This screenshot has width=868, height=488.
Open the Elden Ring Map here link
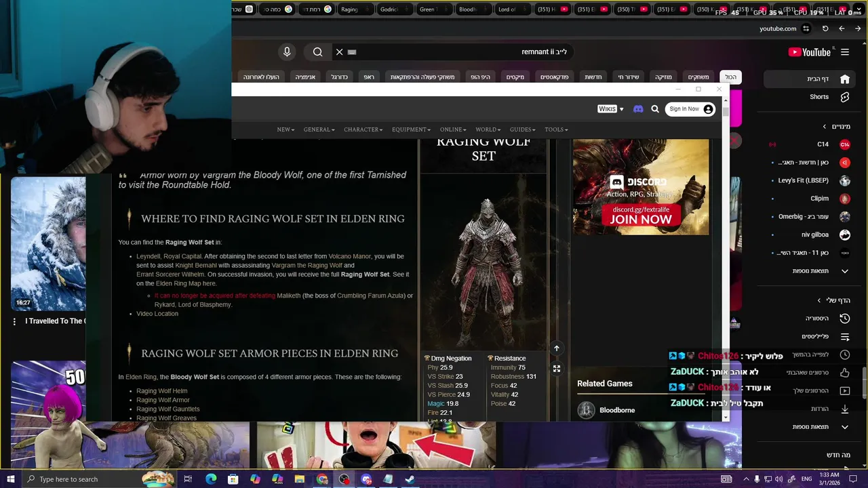[x=186, y=283]
